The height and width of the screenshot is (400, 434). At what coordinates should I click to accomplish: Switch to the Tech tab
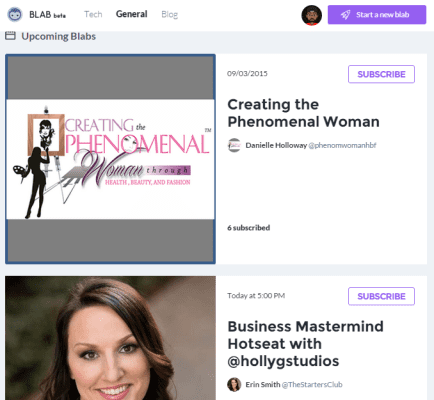(x=93, y=14)
